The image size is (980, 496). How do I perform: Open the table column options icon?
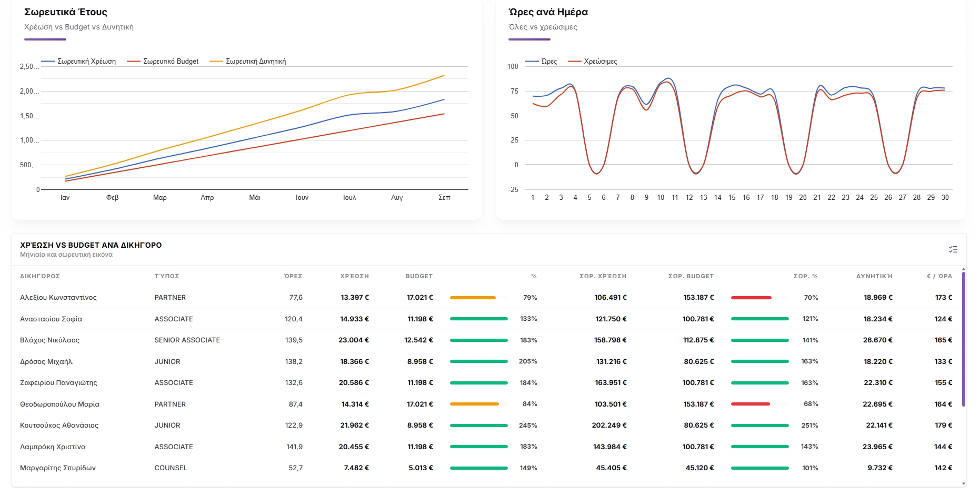coord(953,249)
